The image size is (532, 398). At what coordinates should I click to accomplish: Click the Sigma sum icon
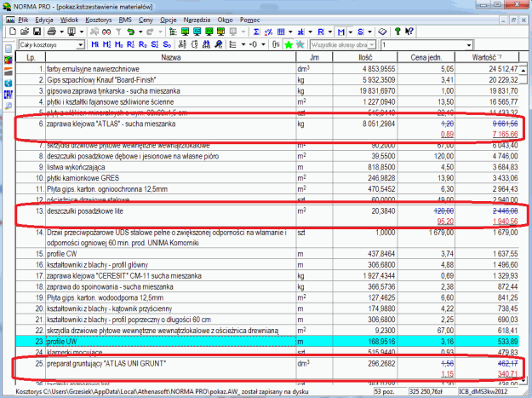[256, 31]
